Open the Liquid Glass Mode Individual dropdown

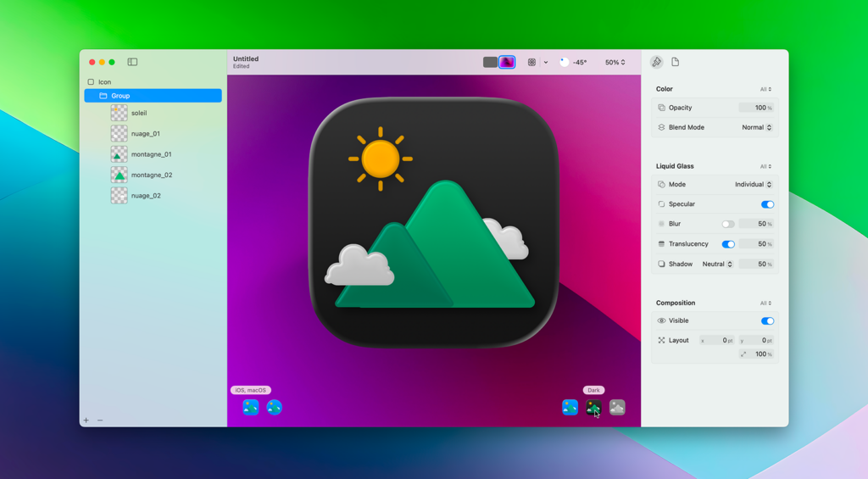point(753,184)
